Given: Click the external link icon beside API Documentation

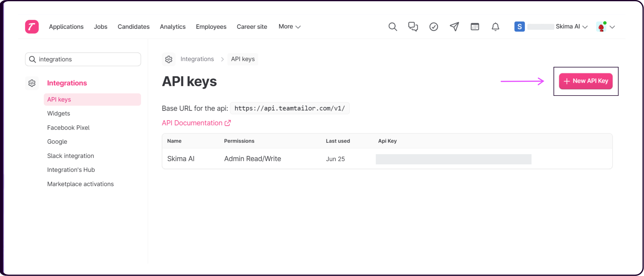Looking at the screenshot, I should [227, 123].
